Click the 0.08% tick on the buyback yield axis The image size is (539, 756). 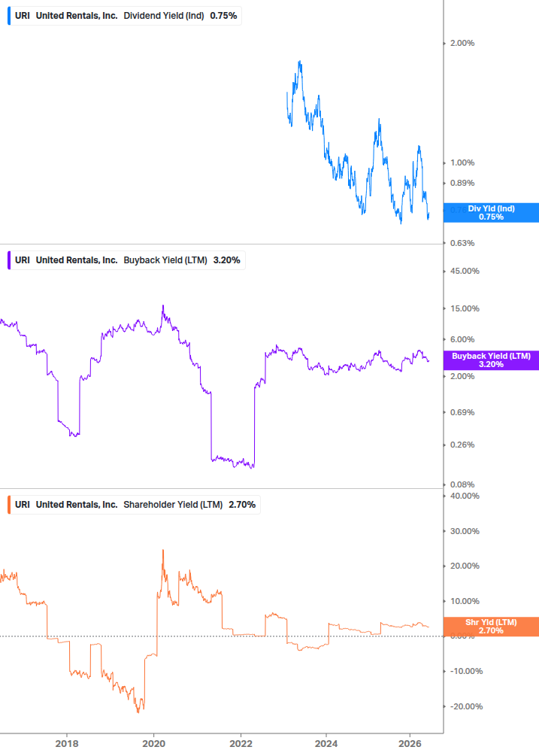click(x=462, y=484)
